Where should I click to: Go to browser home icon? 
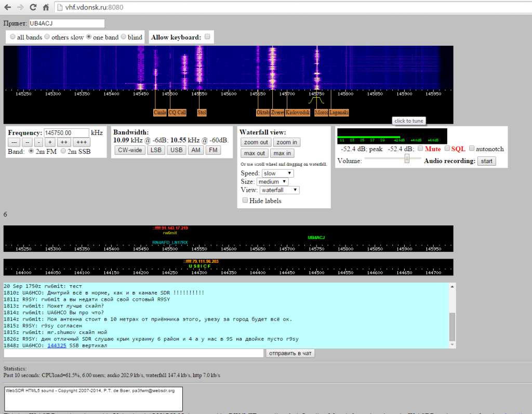click(46, 7)
